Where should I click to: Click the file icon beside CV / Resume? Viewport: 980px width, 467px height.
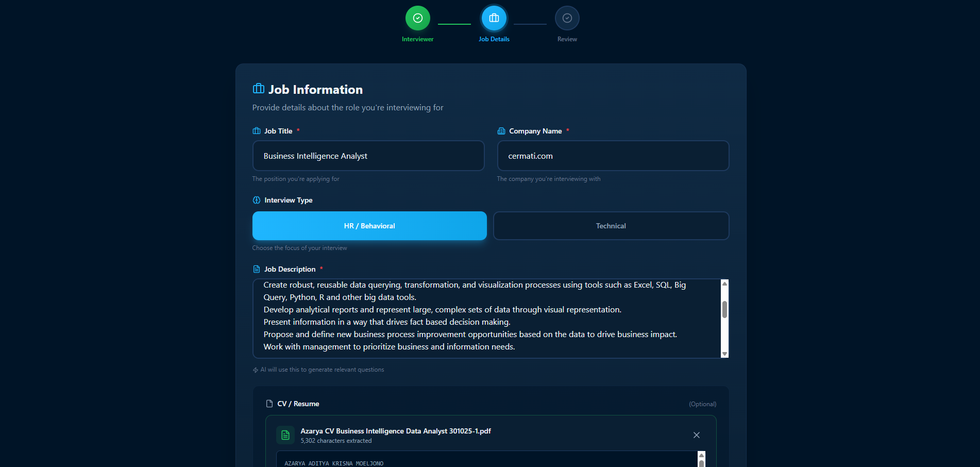pos(269,404)
